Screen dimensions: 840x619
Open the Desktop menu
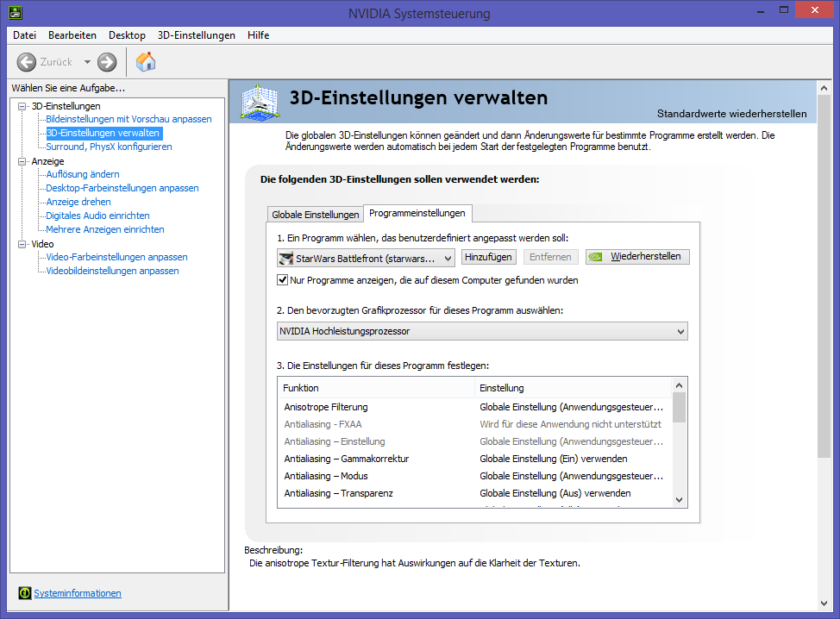[x=127, y=35]
